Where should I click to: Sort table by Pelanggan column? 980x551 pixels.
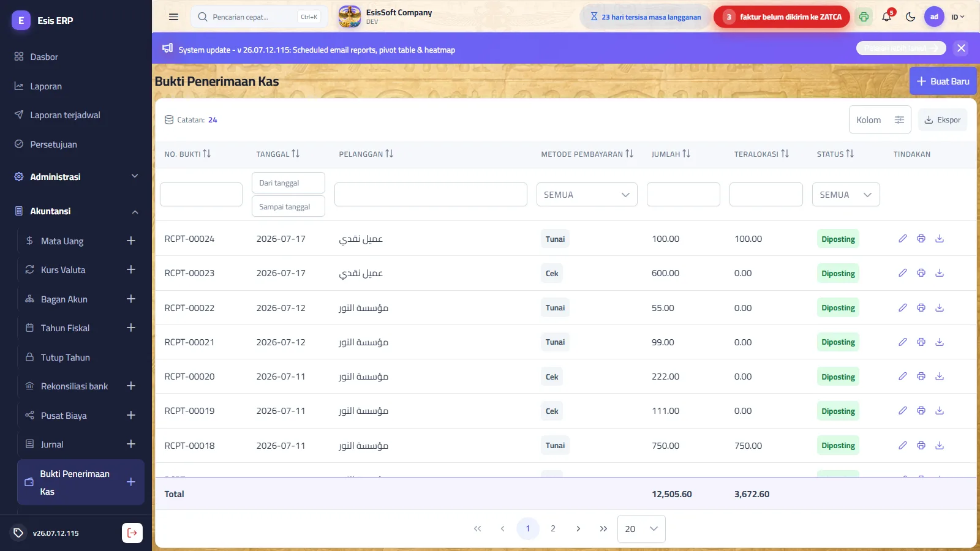[366, 154]
